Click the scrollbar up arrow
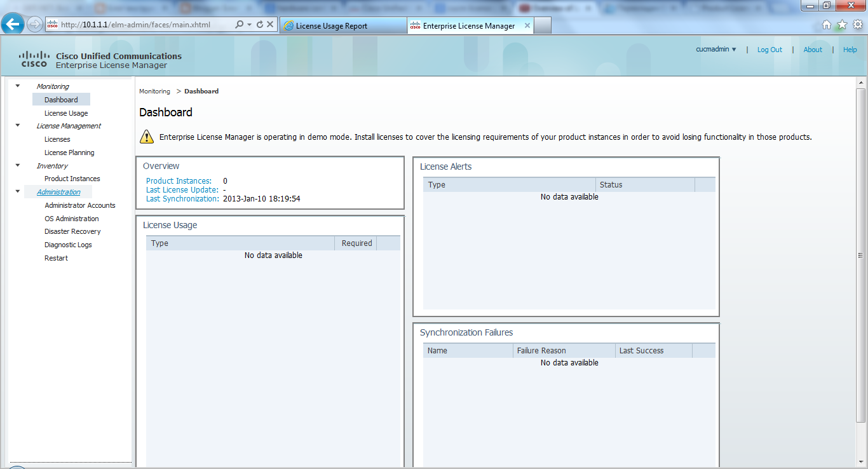The height and width of the screenshot is (469, 868). (x=862, y=83)
